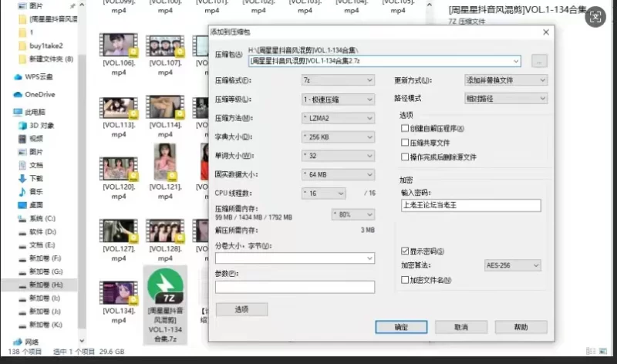617x364 pixels.
Task: Expand the 更新方式 dropdown
Action: coord(505,80)
